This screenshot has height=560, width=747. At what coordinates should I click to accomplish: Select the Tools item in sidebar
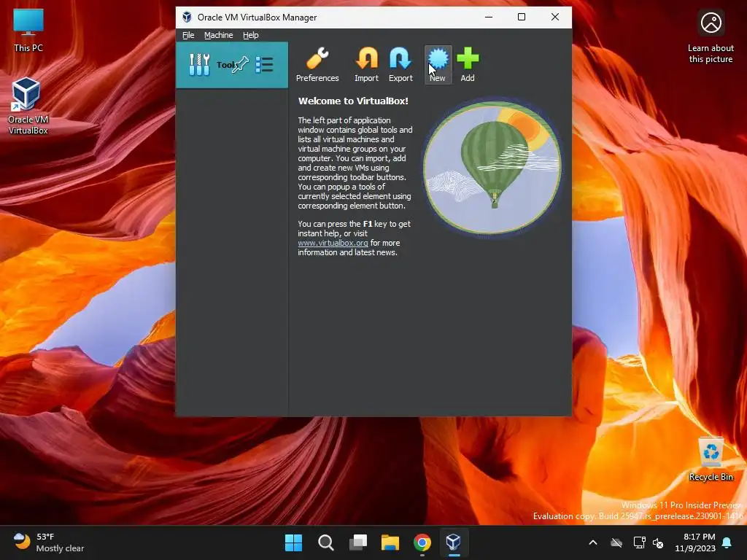(x=232, y=65)
